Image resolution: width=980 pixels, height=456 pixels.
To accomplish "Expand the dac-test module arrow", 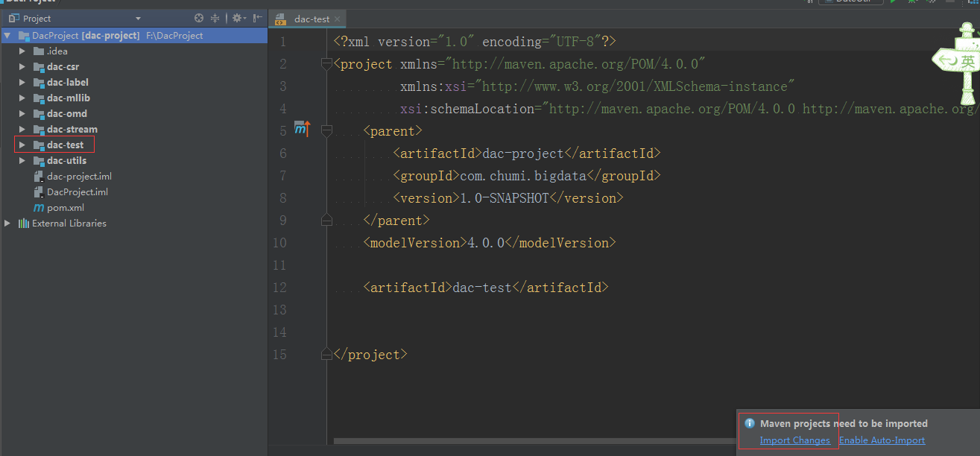I will 22,145.
